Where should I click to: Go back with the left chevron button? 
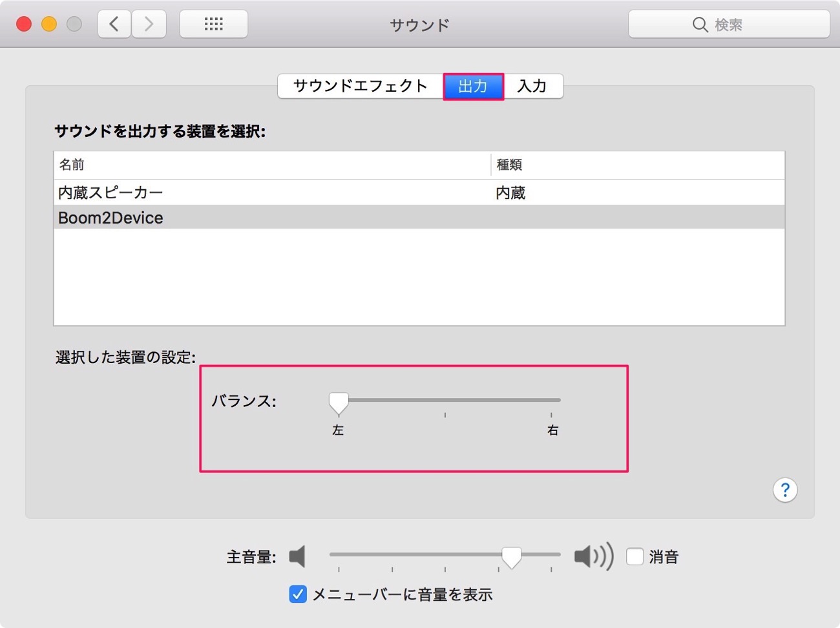(114, 25)
